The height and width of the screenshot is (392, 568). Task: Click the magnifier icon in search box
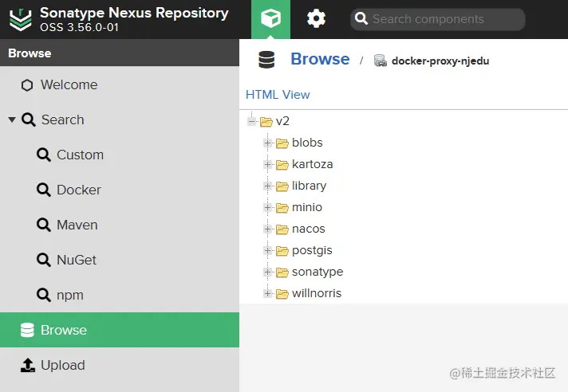tap(361, 18)
